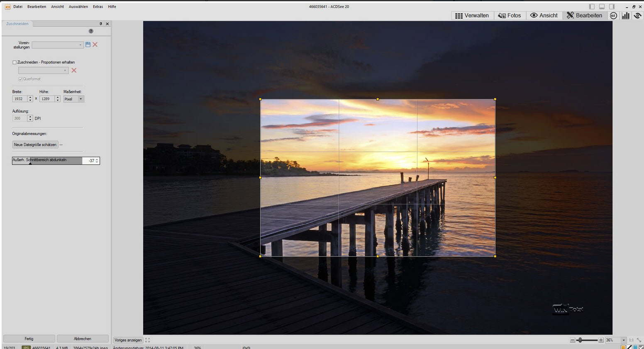
Task: Switch to Ansicht mode button
Action: point(544,15)
